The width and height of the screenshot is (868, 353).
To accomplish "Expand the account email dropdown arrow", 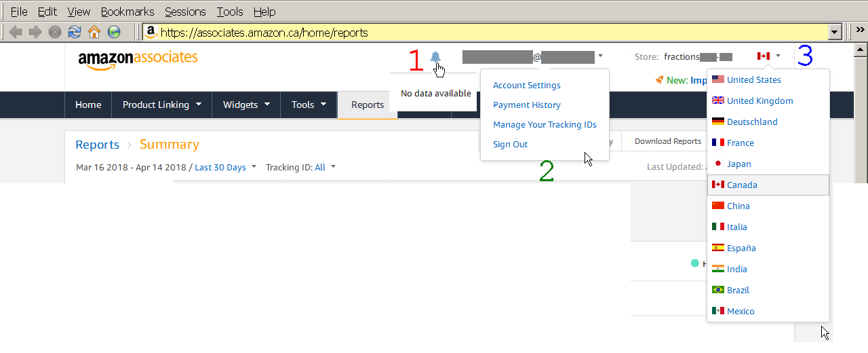I will point(601,56).
